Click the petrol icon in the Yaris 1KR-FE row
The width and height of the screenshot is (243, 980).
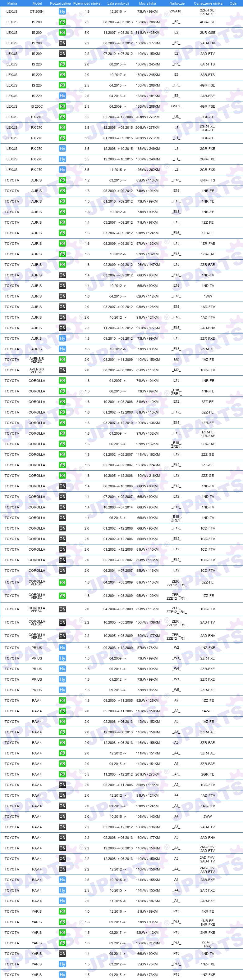62,911
